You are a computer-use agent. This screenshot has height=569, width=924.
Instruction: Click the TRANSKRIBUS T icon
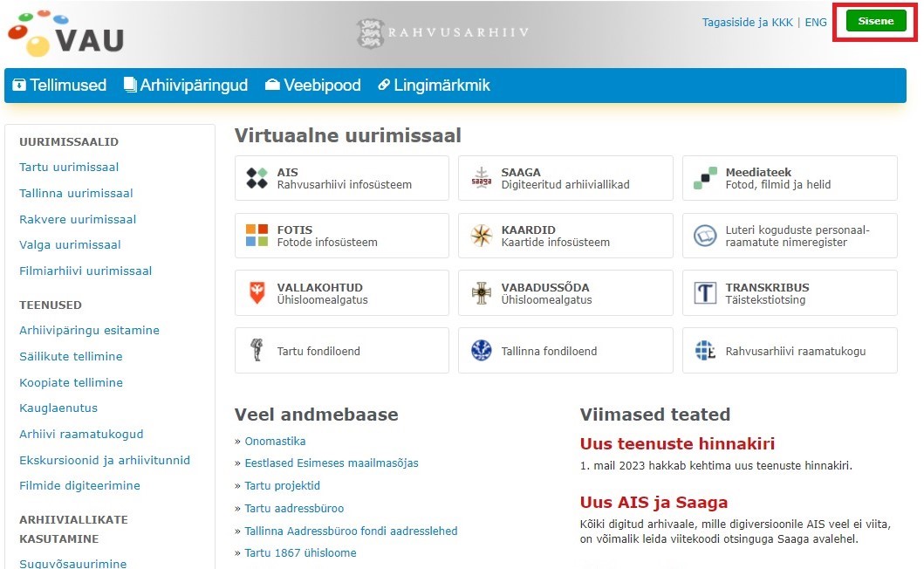tap(705, 293)
